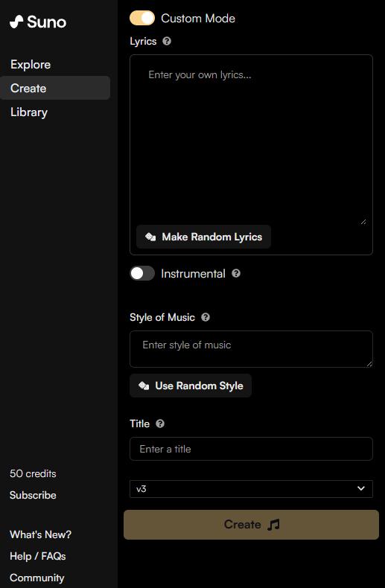Select Create in the sidebar menu
This screenshot has width=385, height=588.
(x=55, y=88)
